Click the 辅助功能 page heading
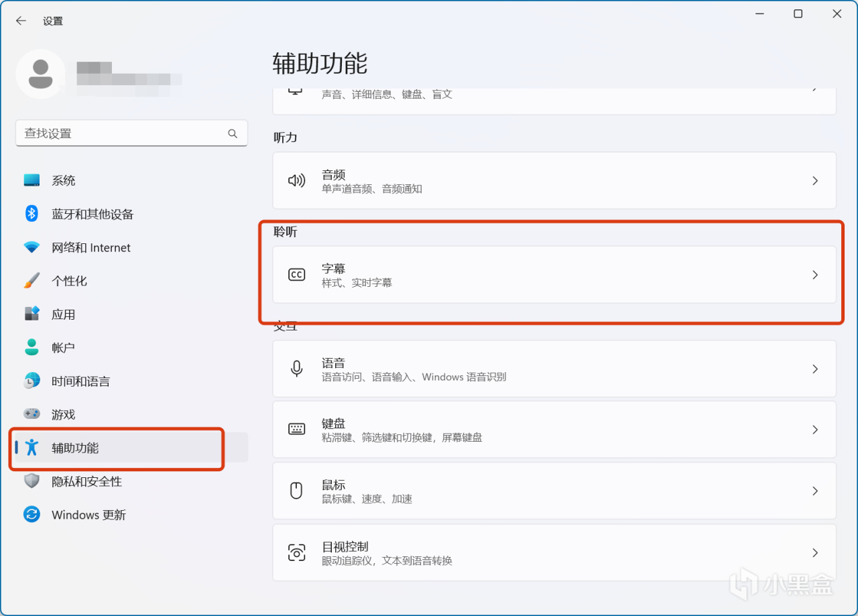The image size is (858, 616). [x=320, y=64]
